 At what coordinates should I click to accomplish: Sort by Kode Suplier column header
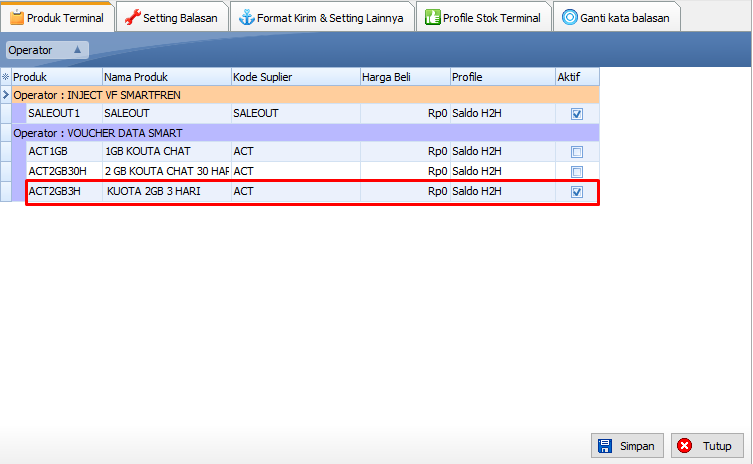click(296, 77)
